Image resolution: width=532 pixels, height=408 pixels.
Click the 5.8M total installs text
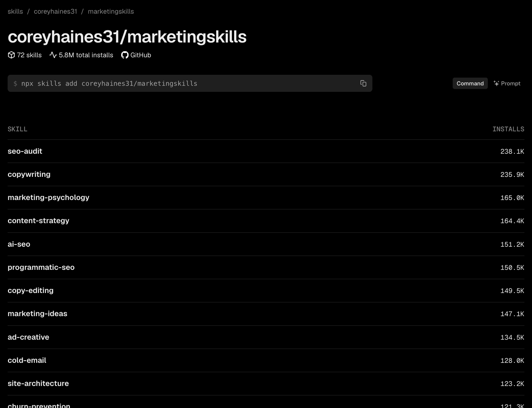tap(86, 55)
